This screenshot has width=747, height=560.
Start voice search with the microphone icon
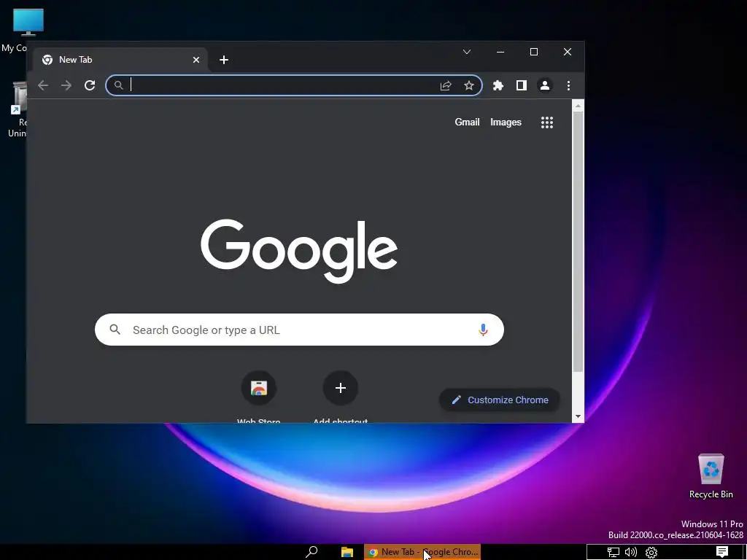(x=483, y=330)
